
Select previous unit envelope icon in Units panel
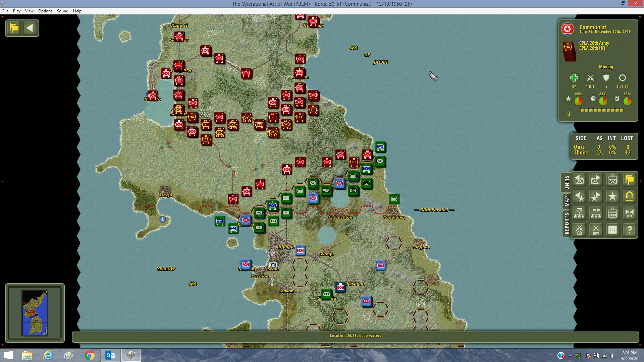[x=579, y=180]
